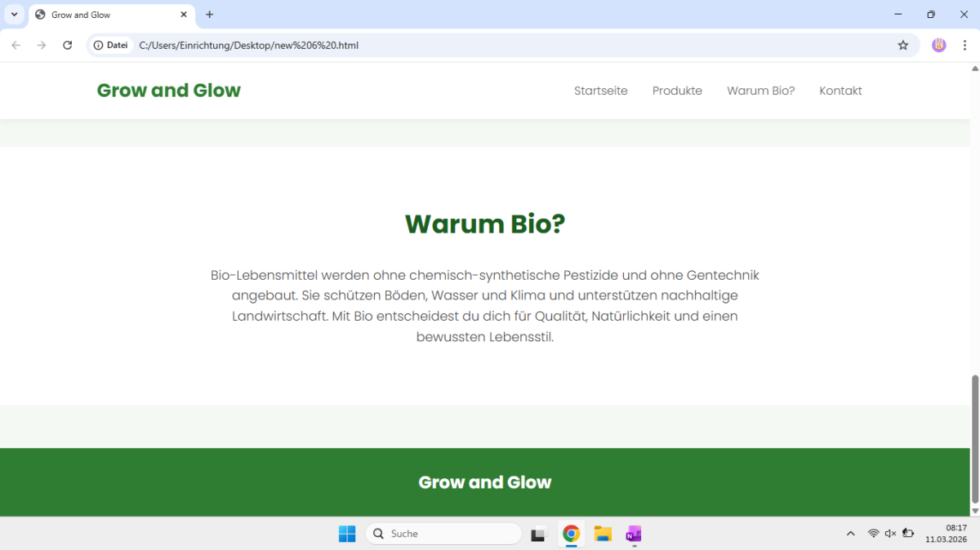Viewport: 980px width, 550px height.
Task: Bookmark this page with the star icon
Action: click(903, 45)
